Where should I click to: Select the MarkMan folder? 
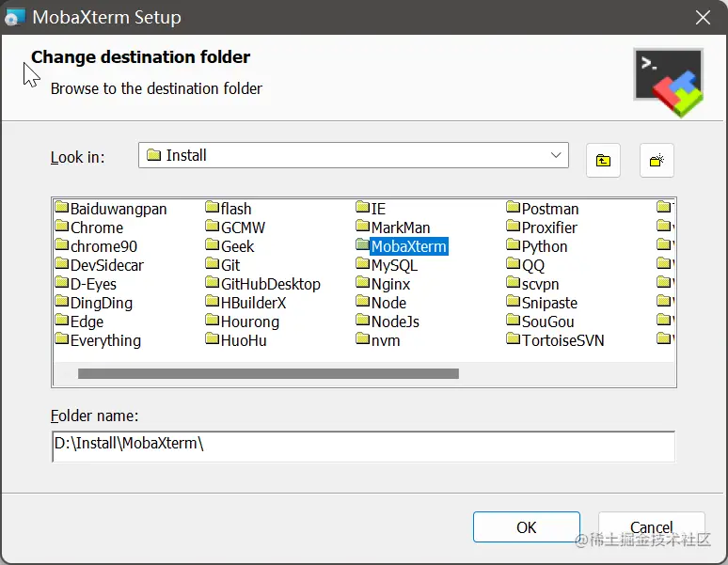(x=393, y=228)
